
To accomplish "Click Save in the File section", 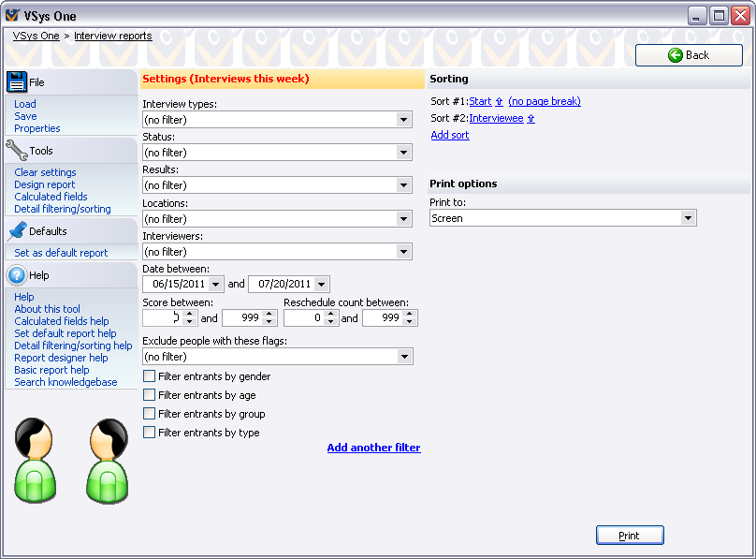I will pyautogui.click(x=25, y=116).
